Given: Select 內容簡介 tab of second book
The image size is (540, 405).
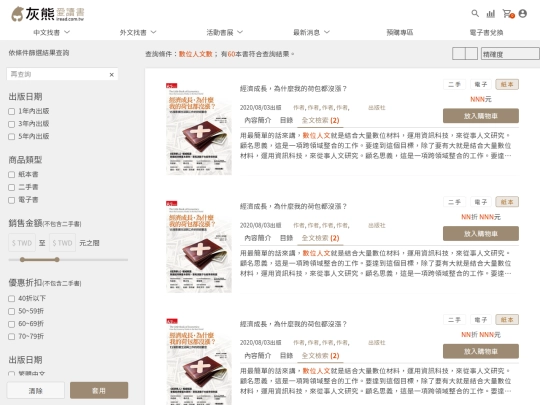Looking at the screenshot, I should coord(258,238).
